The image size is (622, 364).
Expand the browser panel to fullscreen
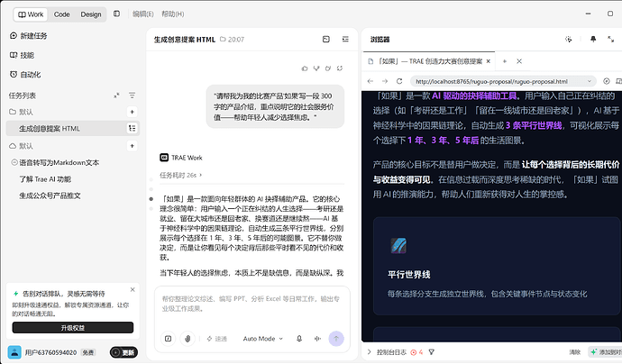tap(611, 40)
